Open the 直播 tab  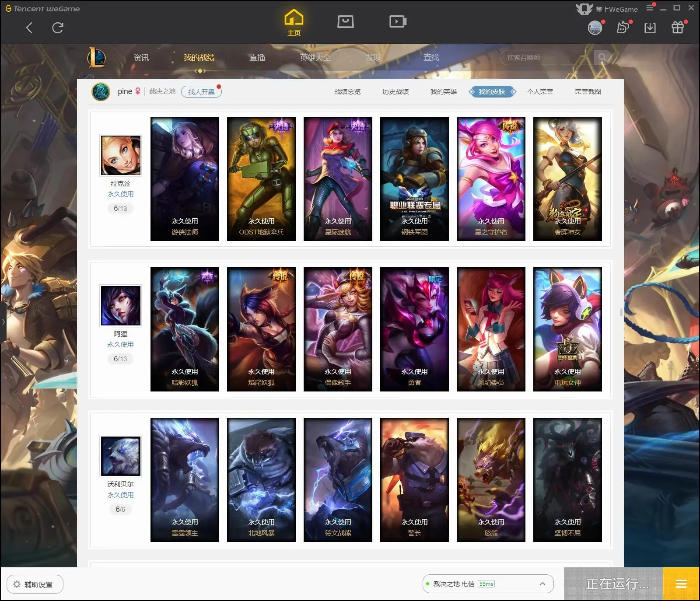(x=257, y=57)
